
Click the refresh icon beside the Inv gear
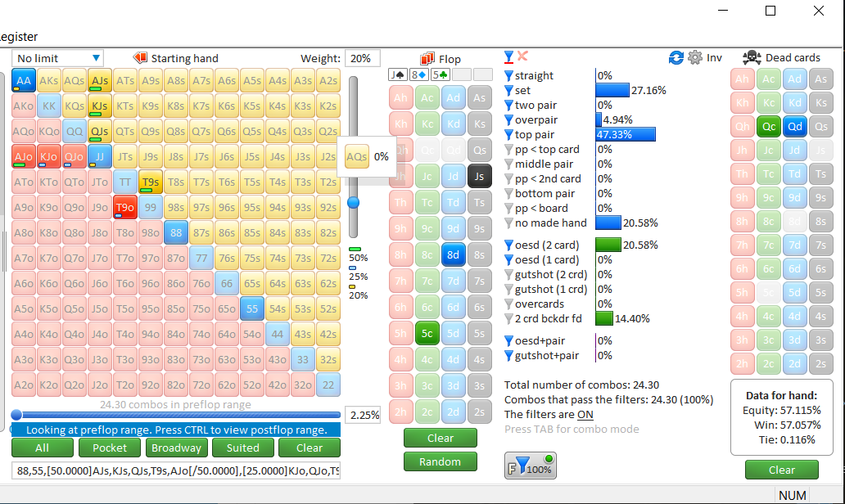pos(676,57)
